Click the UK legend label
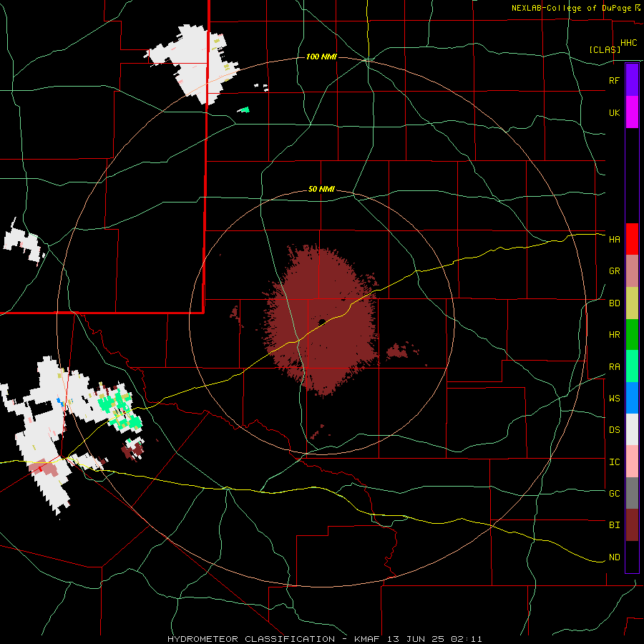The image size is (644, 644). (x=614, y=112)
